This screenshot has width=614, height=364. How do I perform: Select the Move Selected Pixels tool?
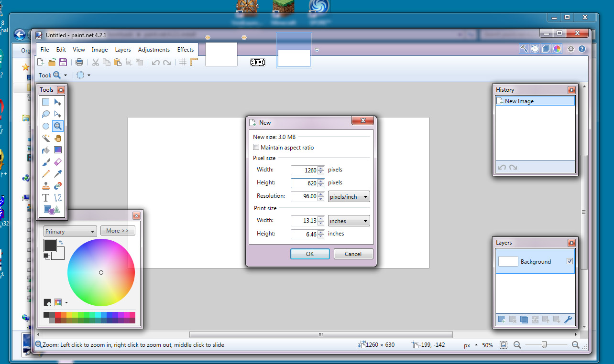tap(58, 102)
